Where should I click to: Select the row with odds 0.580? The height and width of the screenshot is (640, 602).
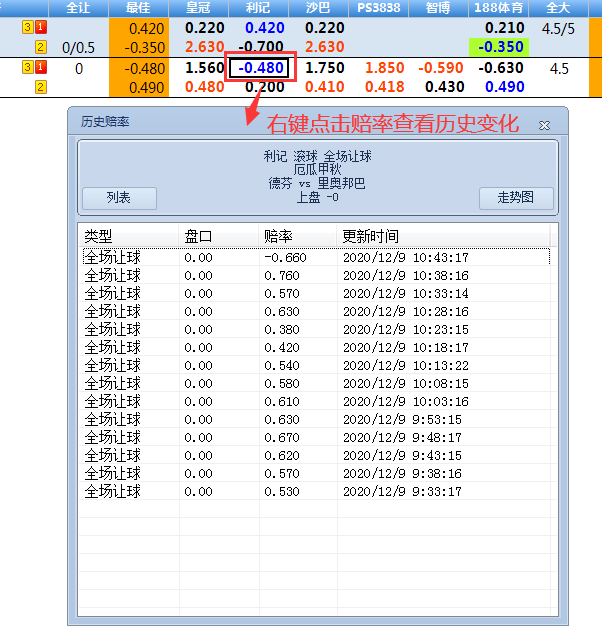316,383
